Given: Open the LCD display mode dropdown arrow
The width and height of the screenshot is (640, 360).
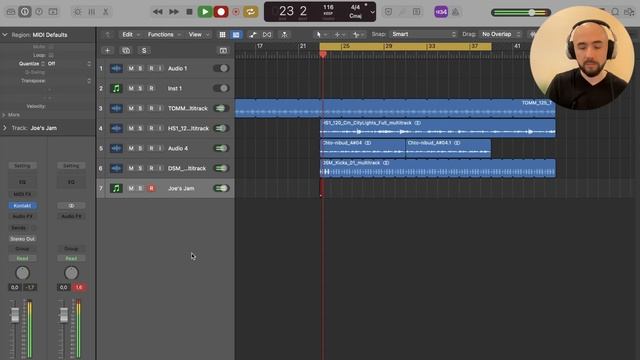Looking at the screenshot, I should pos(372,12).
